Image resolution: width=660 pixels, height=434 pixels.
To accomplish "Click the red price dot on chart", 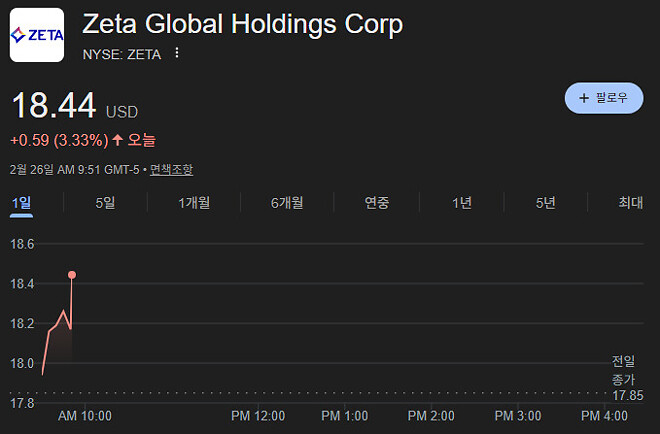I will click(x=72, y=274).
